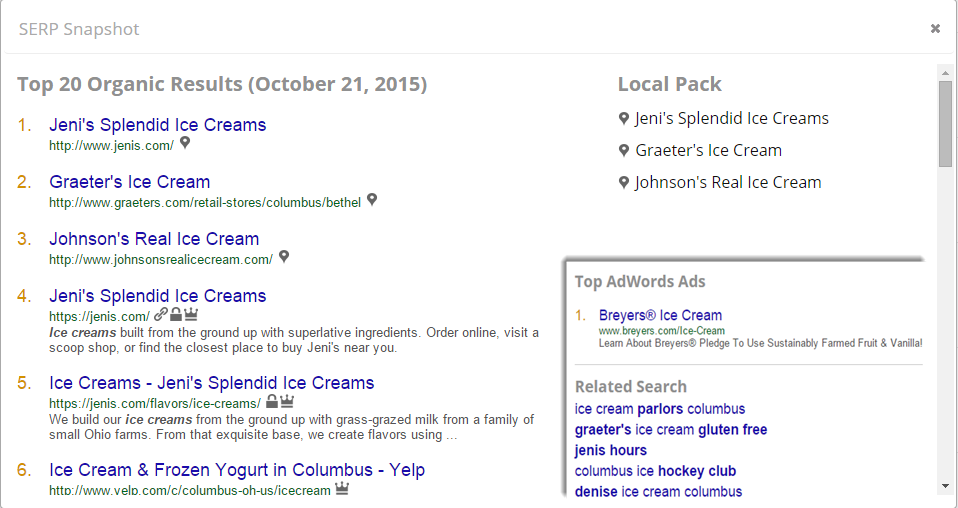Click the crown icon beside result 5 URL

pyautogui.click(x=287, y=401)
